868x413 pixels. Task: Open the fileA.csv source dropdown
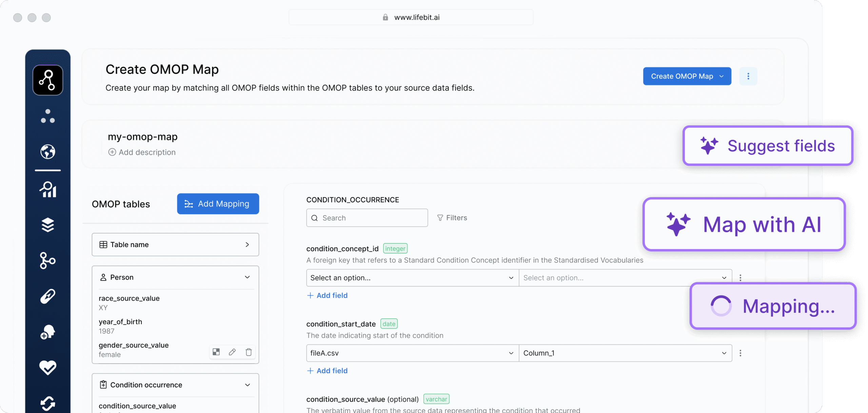[412, 353]
